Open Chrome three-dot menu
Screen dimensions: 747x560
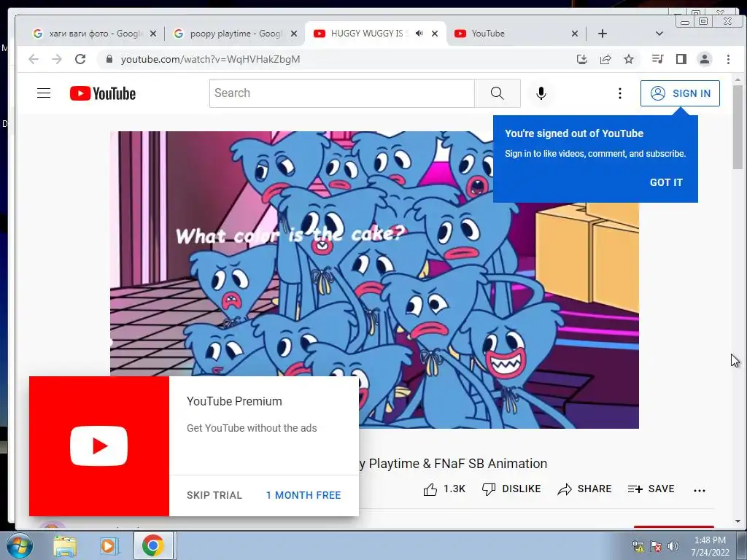tap(728, 59)
